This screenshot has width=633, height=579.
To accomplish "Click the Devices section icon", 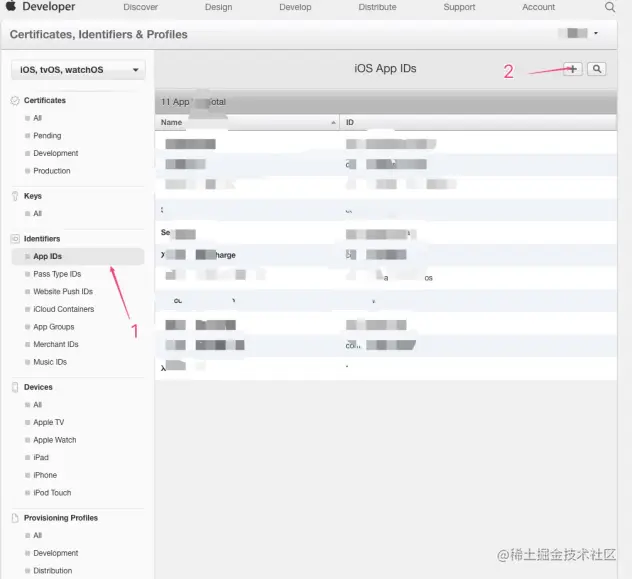I will 15,387.
